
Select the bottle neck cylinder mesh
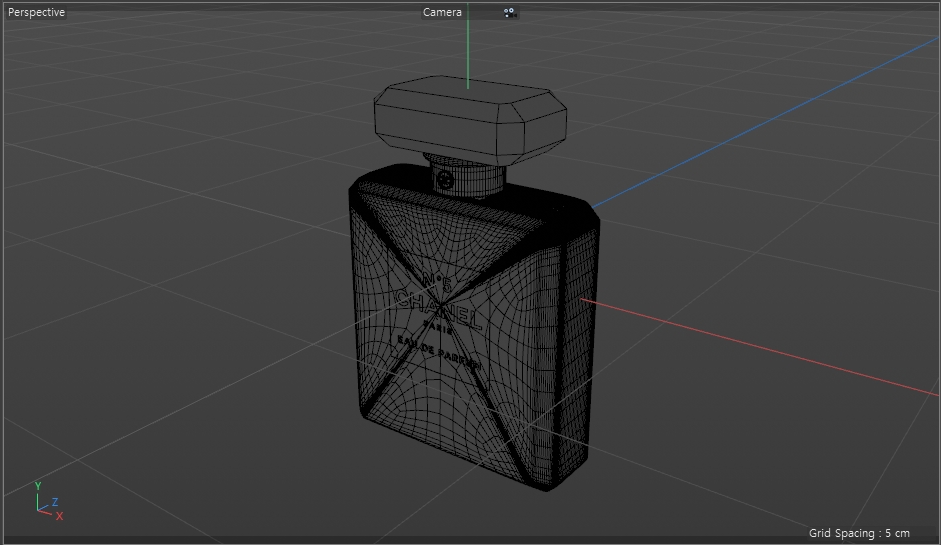coord(467,177)
